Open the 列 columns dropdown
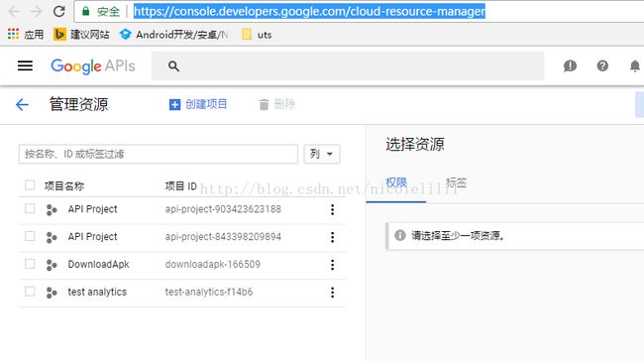644x361 pixels. [x=322, y=154]
